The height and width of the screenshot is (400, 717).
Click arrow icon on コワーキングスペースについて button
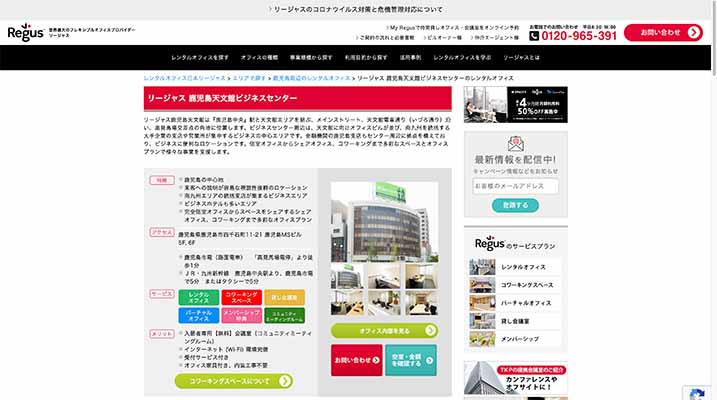284,381
